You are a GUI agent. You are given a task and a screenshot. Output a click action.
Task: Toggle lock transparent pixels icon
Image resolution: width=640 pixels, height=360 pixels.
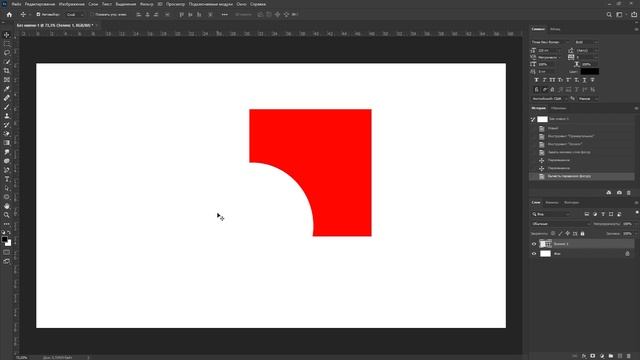pyautogui.click(x=553, y=233)
